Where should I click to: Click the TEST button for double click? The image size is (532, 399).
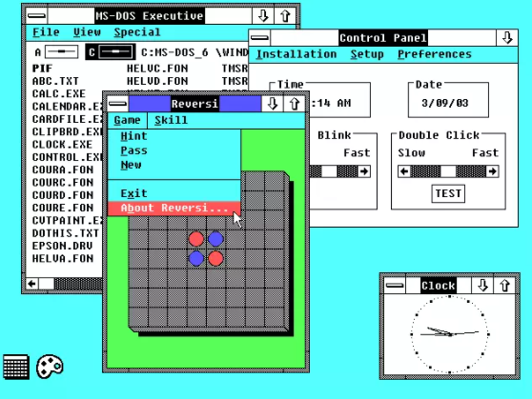point(448,193)
